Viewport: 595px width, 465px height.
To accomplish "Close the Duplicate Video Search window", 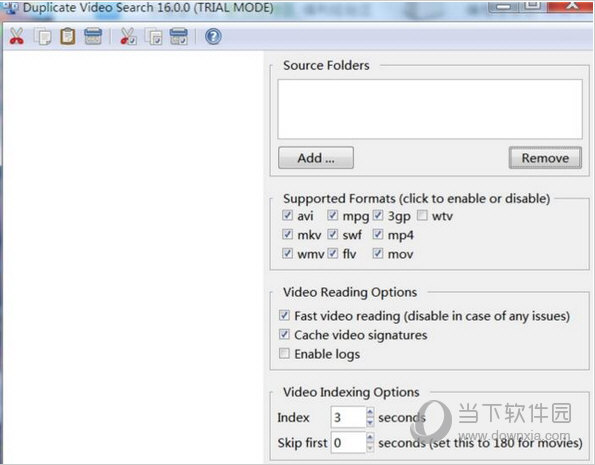I will coord(571,5).
